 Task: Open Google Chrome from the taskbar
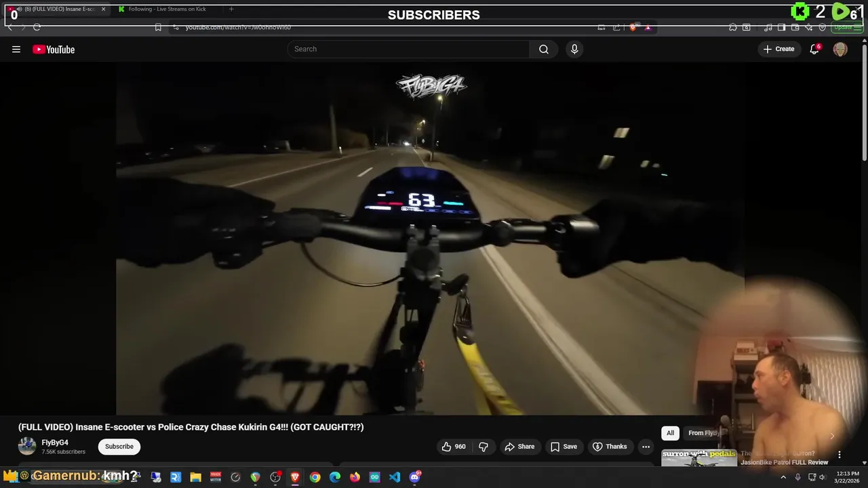(315, 477)
